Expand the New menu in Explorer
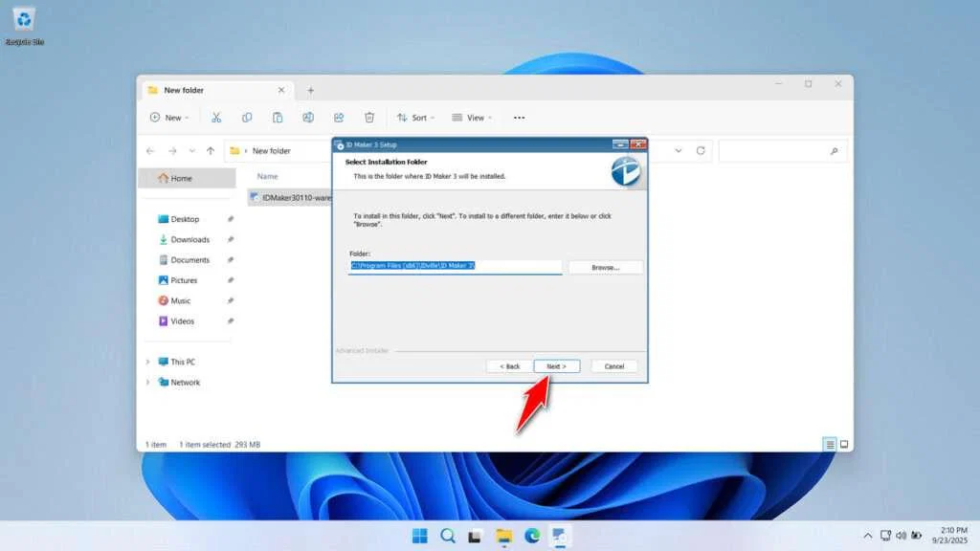 coord(168,117)
